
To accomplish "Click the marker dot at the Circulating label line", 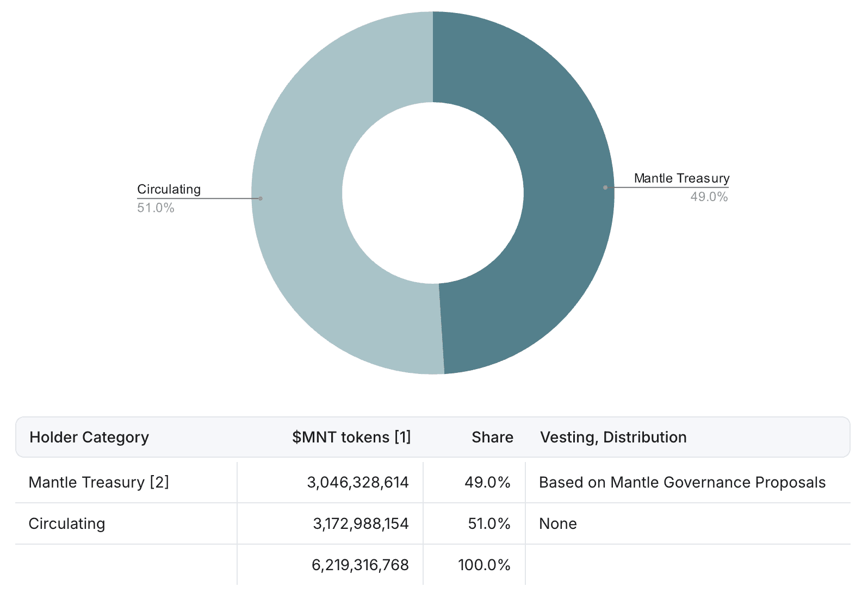I will [261, 198].
